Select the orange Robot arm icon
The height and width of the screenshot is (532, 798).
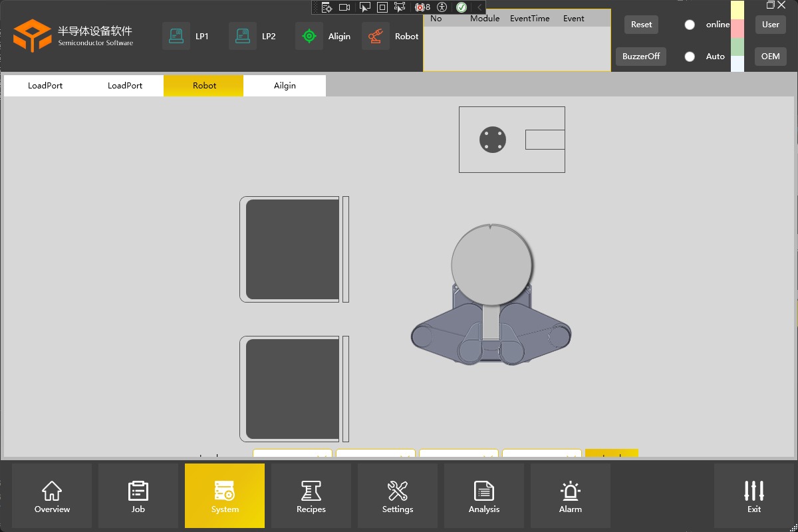(x=376, y=36)
